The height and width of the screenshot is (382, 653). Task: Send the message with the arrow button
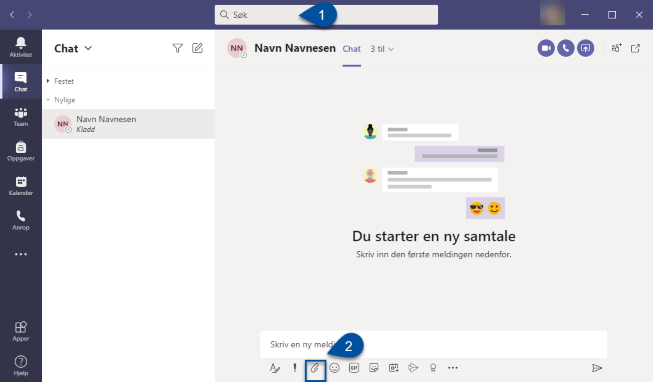coord(597,368)
